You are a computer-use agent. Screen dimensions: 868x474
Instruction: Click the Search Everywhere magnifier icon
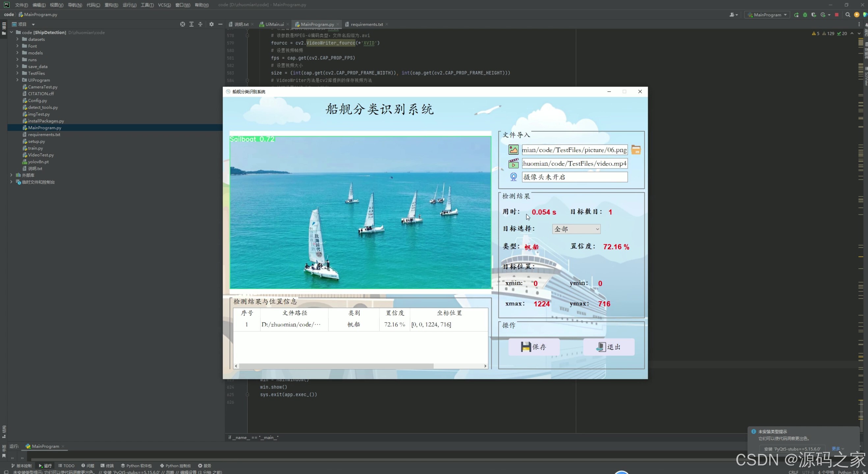click(848, 14)
